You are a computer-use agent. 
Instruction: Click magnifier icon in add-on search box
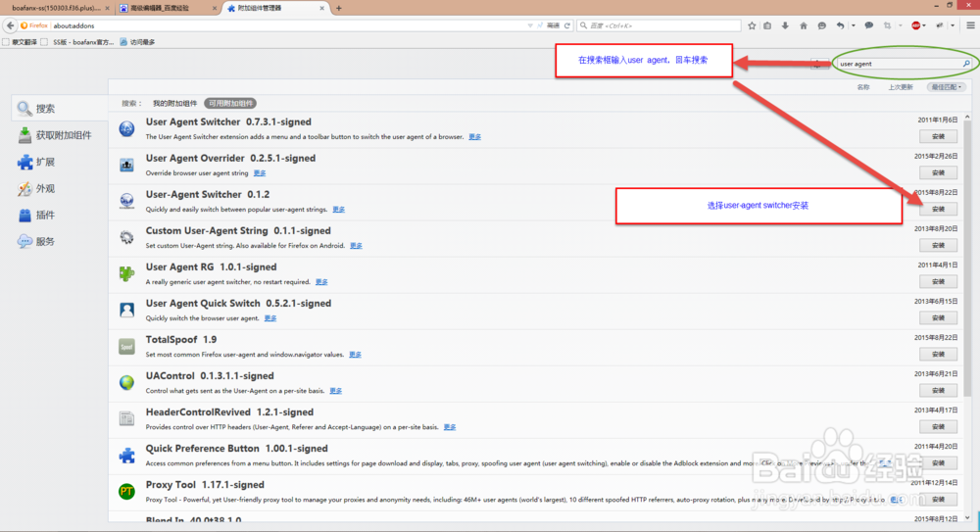(x=965, y=64)
